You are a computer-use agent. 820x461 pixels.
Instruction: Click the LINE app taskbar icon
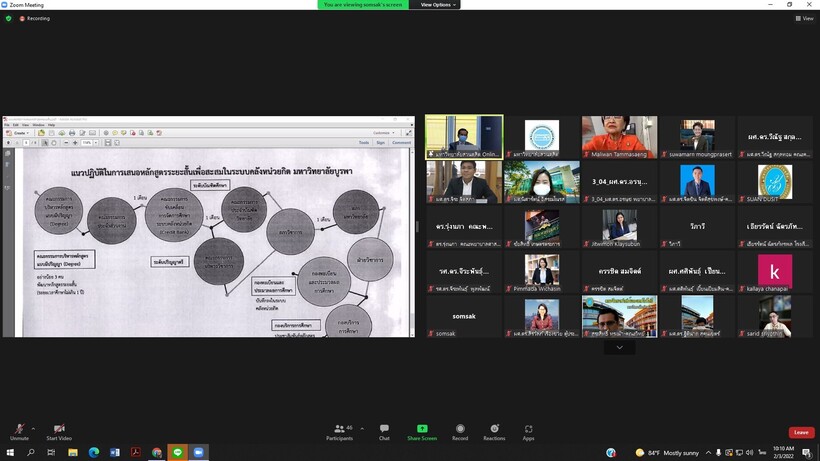click(177, 453)
